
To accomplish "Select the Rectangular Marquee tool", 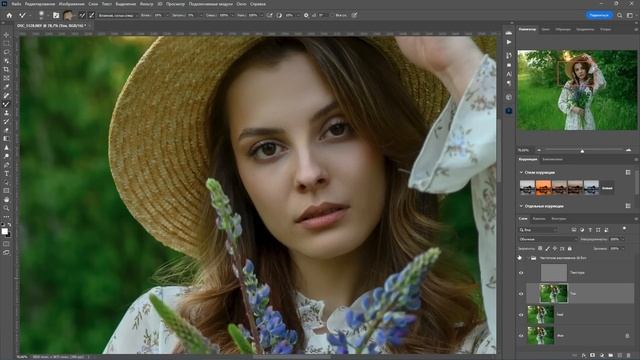I will pos(6,44).
